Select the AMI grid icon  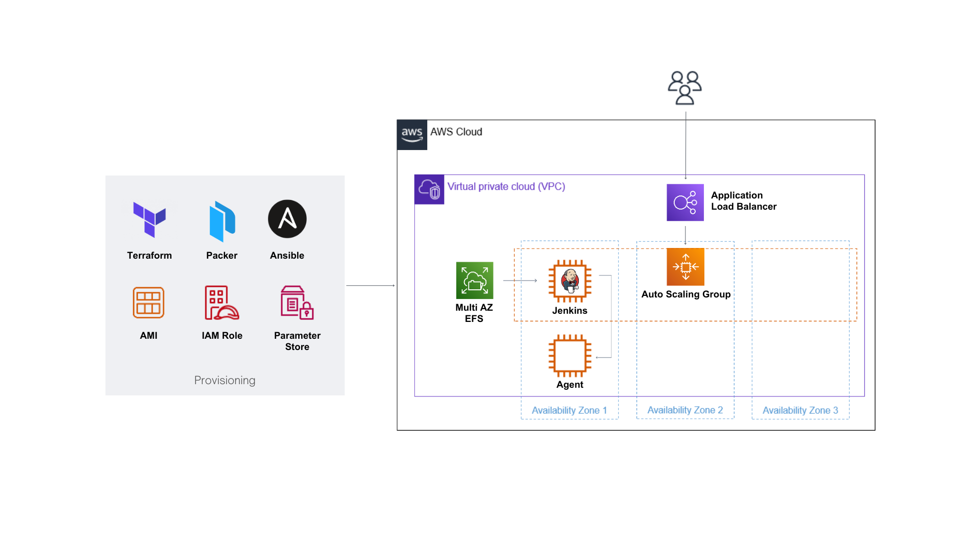(x=149, y=303)
